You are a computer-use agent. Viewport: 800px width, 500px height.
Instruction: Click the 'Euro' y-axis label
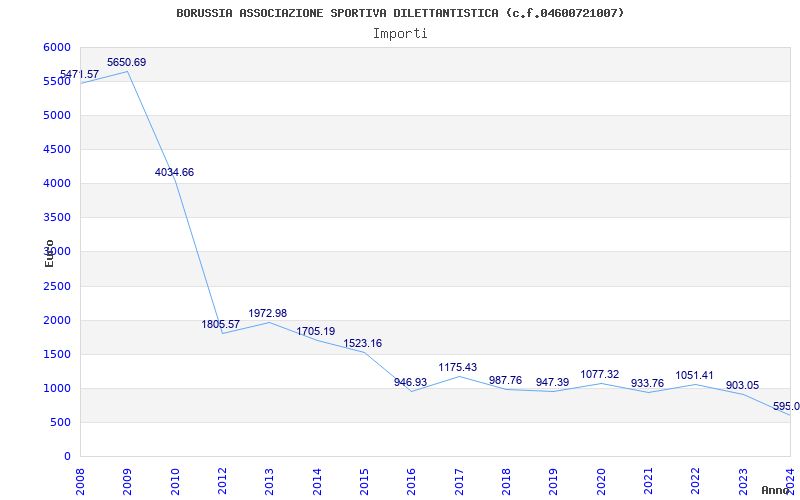[49, 253]
